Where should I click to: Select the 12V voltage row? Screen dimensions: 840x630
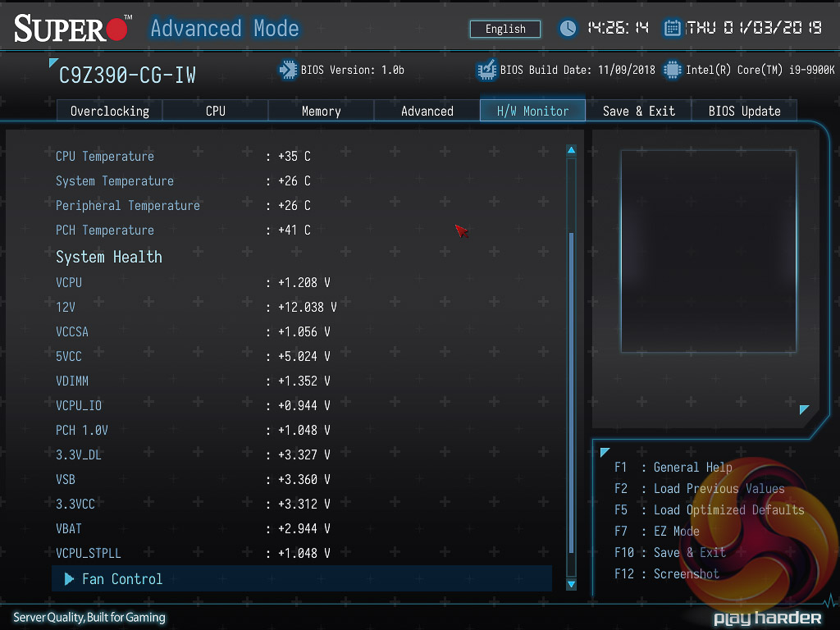(302, 307)
